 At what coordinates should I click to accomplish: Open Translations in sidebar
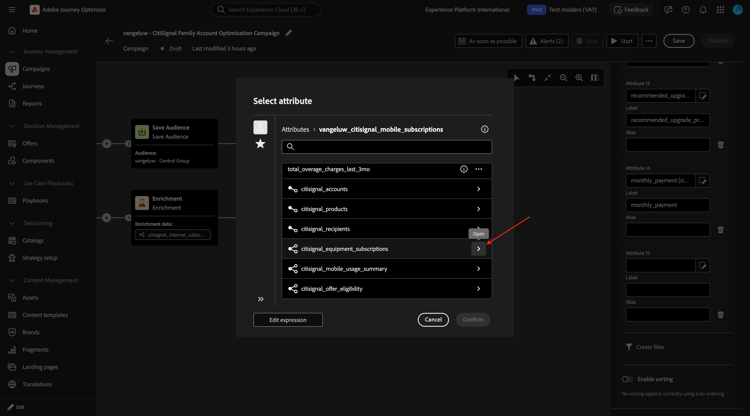point(37,384)
